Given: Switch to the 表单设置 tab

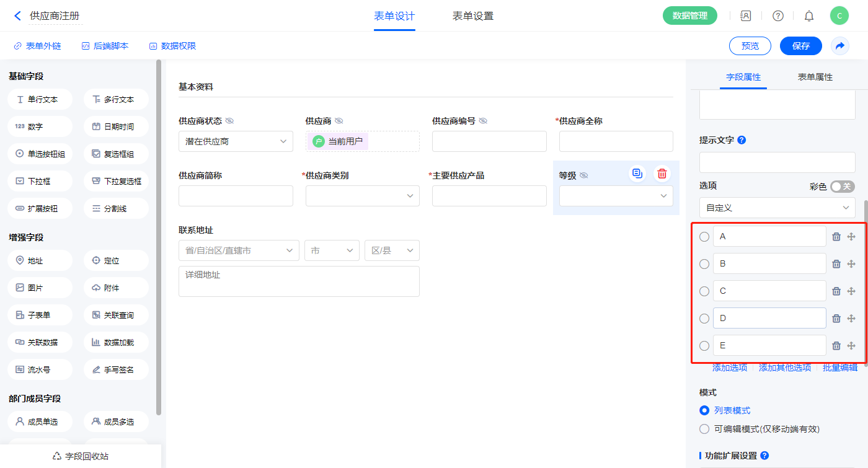Looking at the screenshot, I should [x=473, y=16].
